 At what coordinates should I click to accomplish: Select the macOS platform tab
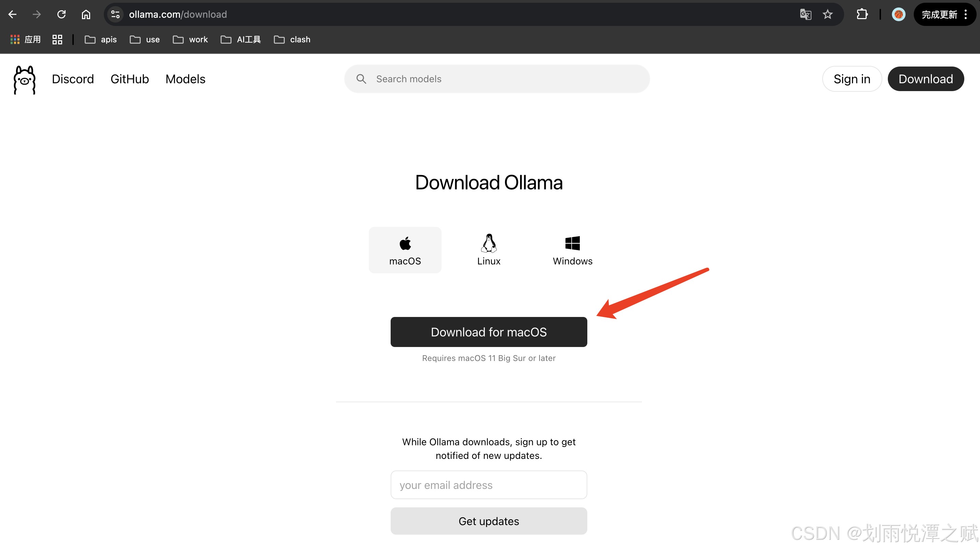(405, 250)
